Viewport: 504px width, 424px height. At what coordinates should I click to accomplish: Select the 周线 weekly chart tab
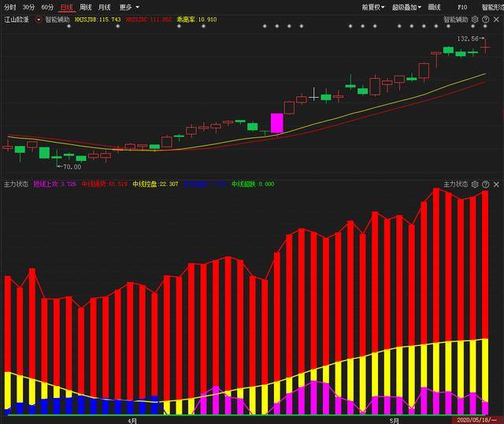pyautogui.click(x=85, y=6)
